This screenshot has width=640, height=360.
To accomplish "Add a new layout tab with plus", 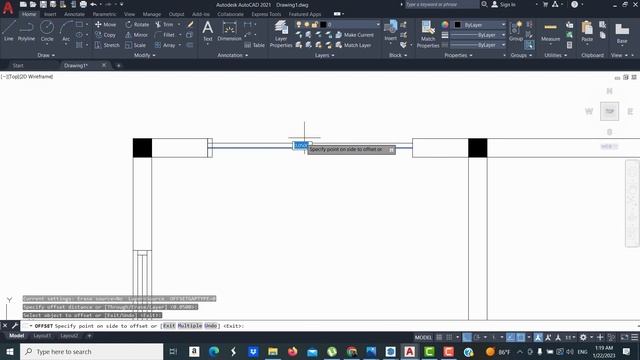I will [89, 336].
